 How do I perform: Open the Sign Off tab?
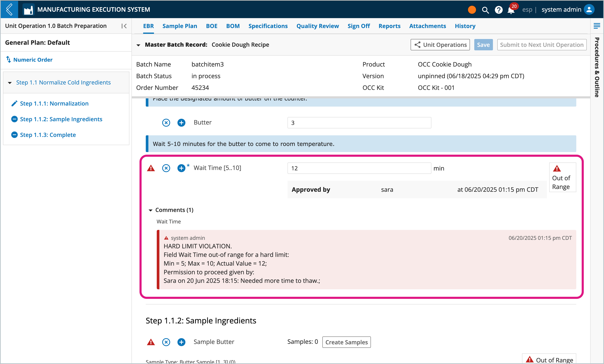[x=359, y=26]
